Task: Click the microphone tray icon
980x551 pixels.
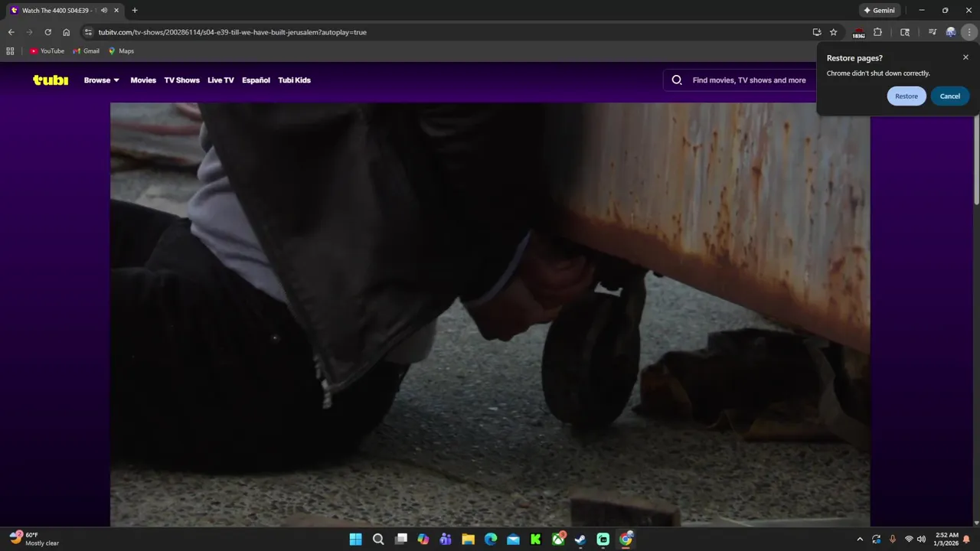Action: point(893,540)
